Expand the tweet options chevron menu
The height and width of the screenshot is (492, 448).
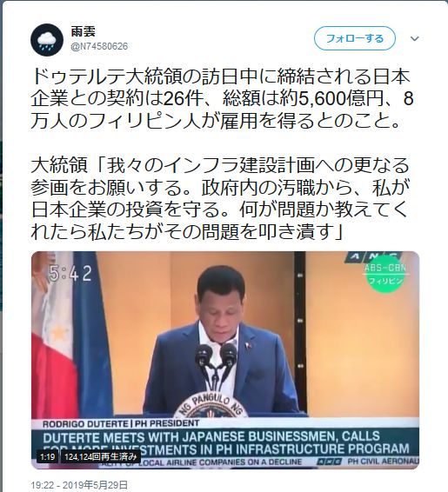[x=415, y=38]
